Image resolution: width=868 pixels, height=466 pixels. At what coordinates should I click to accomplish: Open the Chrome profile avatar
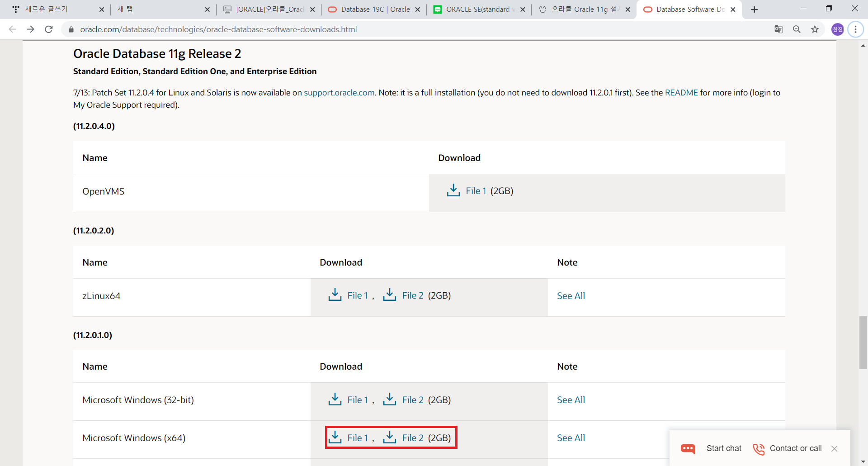pyautogui.click(x=837, y=29)
